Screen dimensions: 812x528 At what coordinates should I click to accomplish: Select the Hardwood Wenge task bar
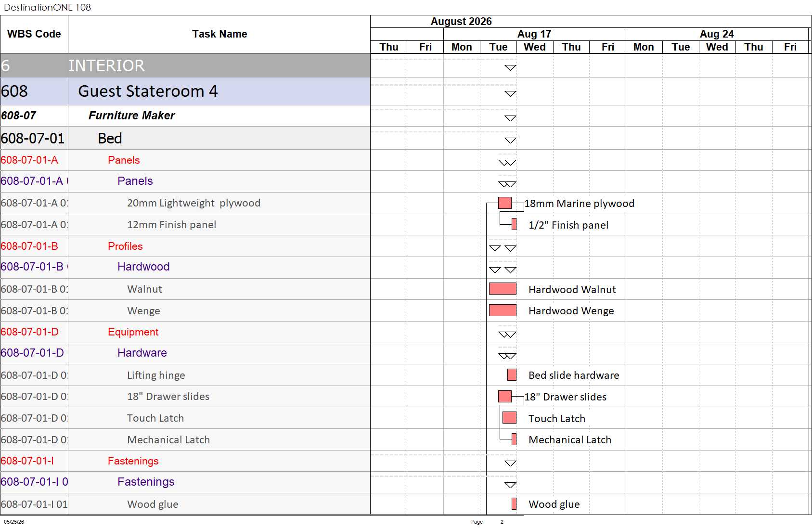point(503,310)
